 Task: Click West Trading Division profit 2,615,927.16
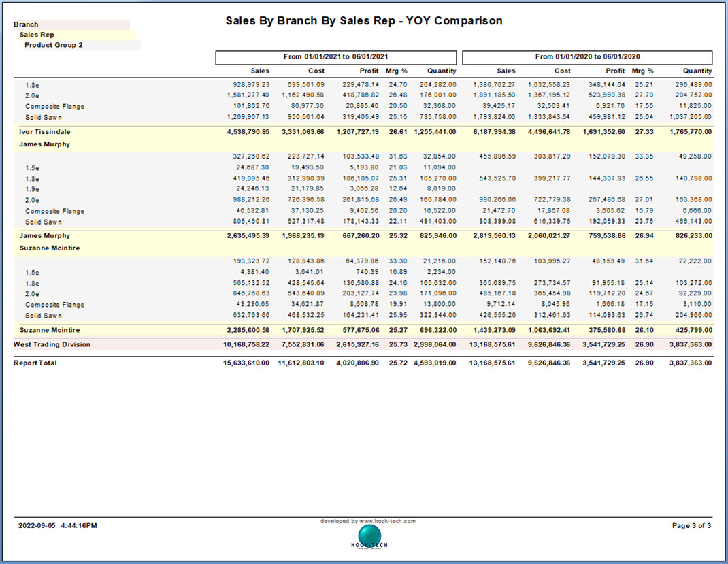coord(357,344)
